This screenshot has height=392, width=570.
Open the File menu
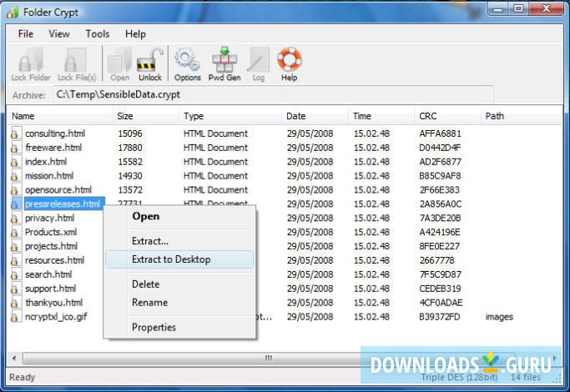click(x=25, y=34)
